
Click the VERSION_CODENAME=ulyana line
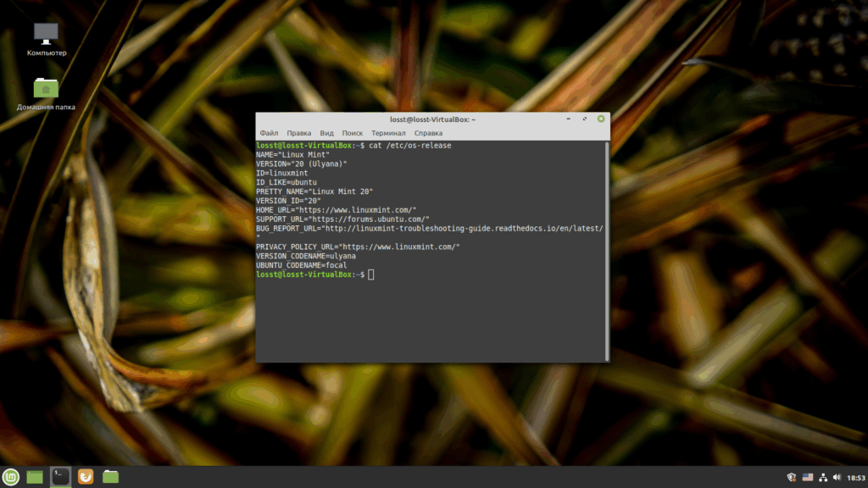point(305,256)
